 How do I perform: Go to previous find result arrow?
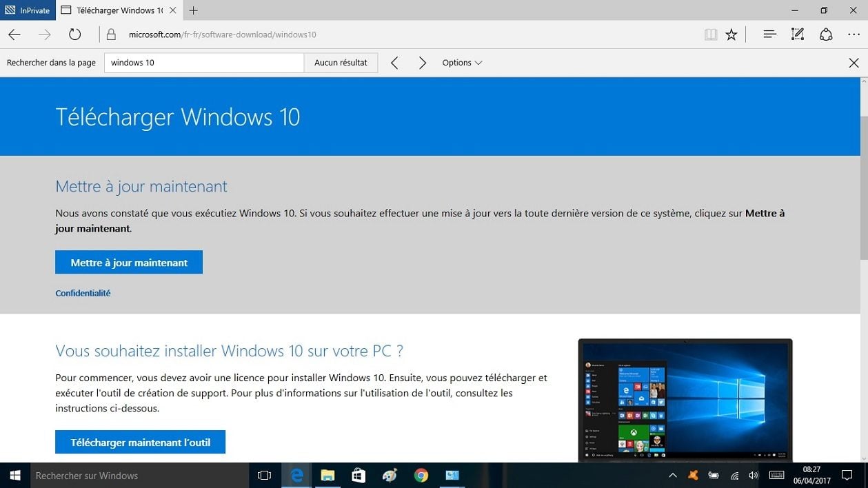[394, 63]
